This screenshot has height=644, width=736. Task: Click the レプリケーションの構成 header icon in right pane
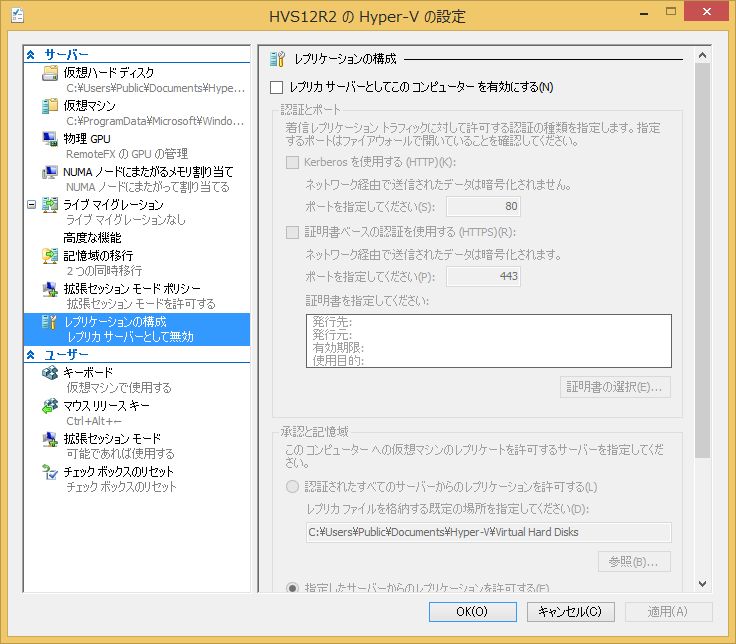pyautogui.click(x=277, y=59)
